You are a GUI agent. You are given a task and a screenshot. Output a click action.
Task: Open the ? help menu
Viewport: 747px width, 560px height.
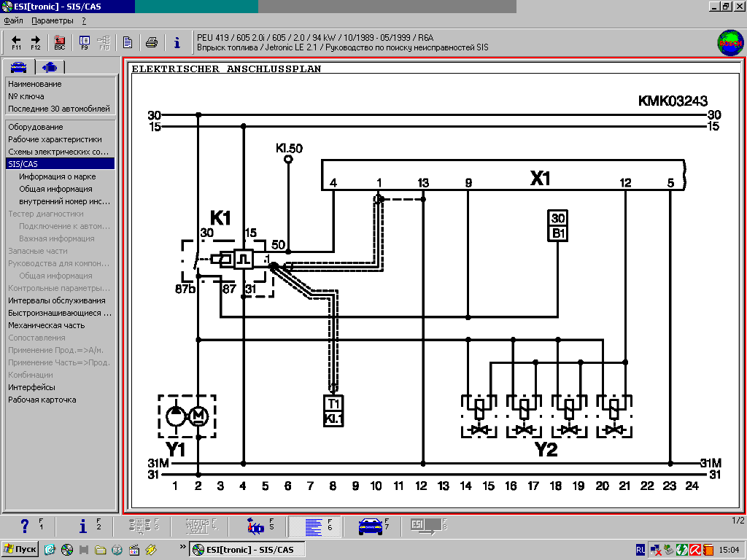coord(84,20)
